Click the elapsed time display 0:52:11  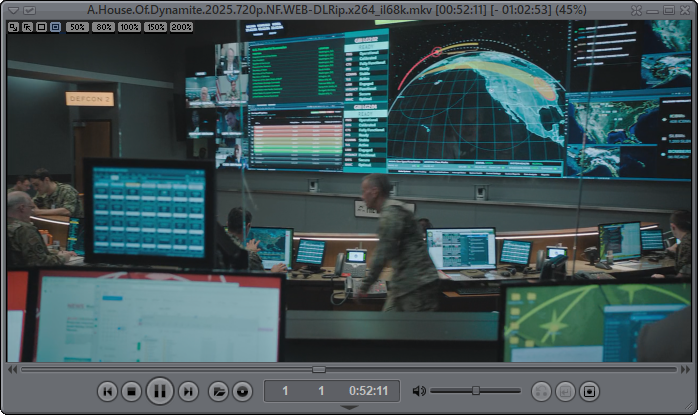368,391
